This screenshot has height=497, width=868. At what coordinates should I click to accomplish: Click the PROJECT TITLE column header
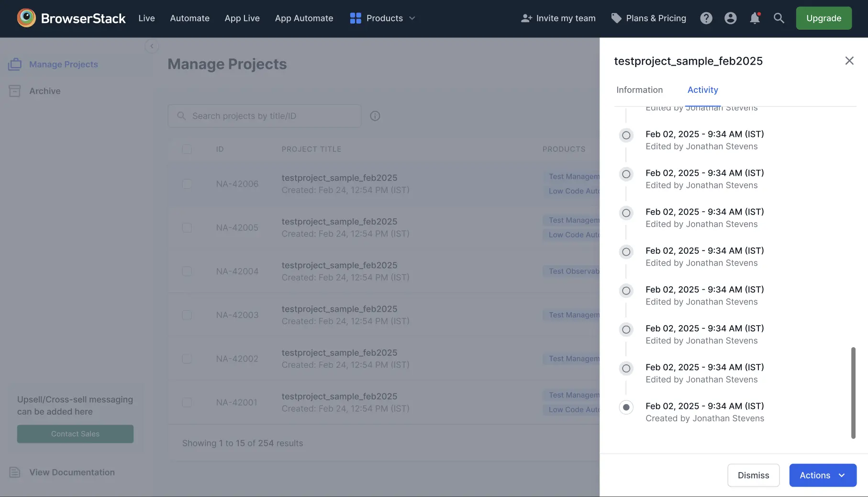click(312, 149)
